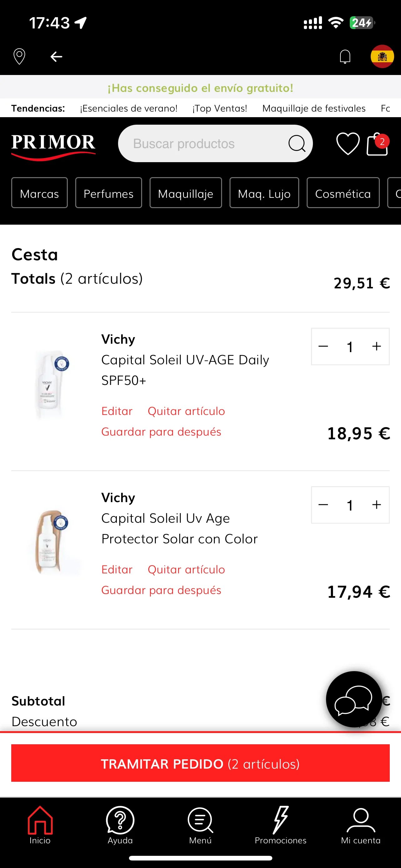The image size is (401, 868).
Task: Open shopping bag with 2 items
Action: point(378,144)
